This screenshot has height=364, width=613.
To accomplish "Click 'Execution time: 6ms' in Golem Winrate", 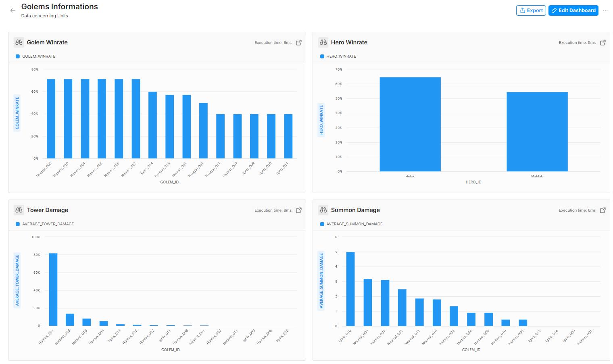I will tap(273, 43).
